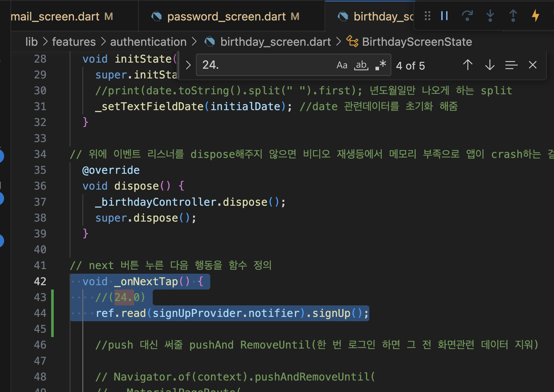Viewport: 554px width, 392px height.
Task: Toggle Match Whole Word option
Action: [361, 65]
